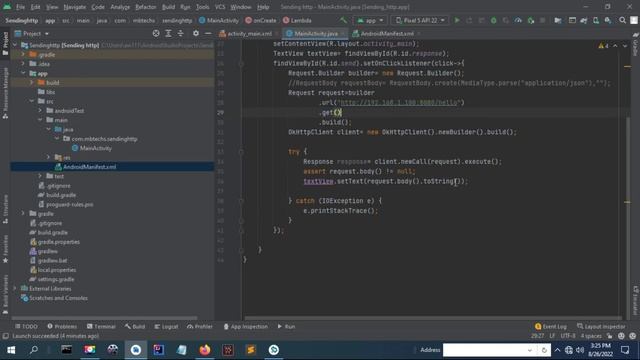Open the Resource Manager side panel

[x=5, y=94]
